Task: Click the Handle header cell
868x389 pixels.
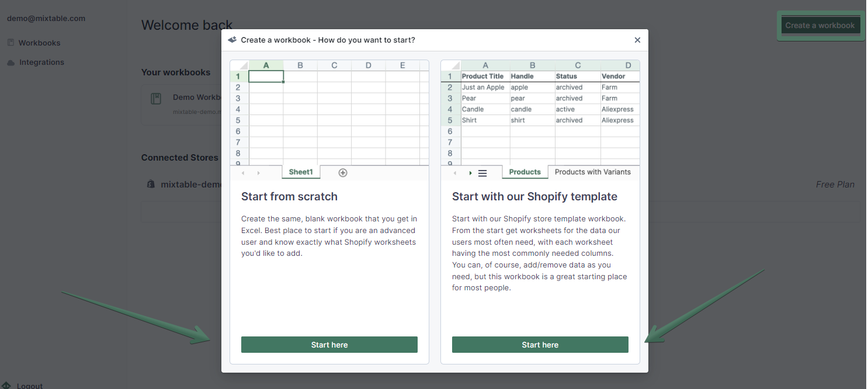Action: (x=533, y=77)
